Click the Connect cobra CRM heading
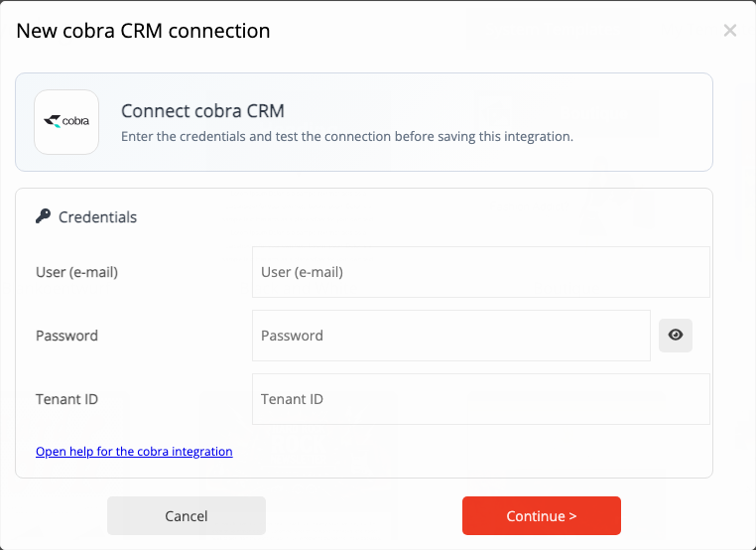 (x=202, y=111)
